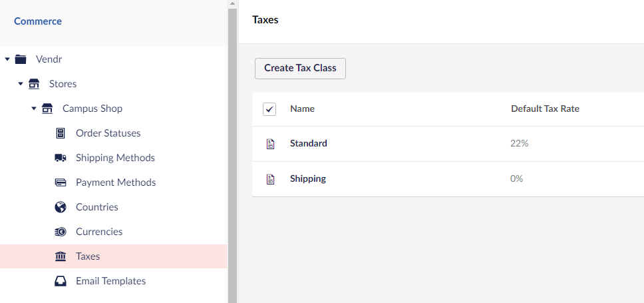Viewport: 644px width, 303px height.
Task: Click the Taxes bank building icon
Action: click(x=61, y=256)
